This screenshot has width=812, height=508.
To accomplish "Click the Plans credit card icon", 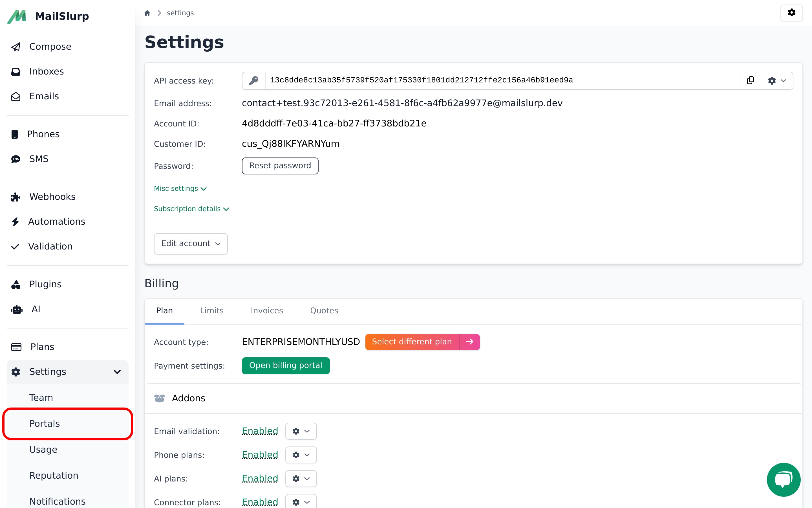I will [x=16, y=347].
